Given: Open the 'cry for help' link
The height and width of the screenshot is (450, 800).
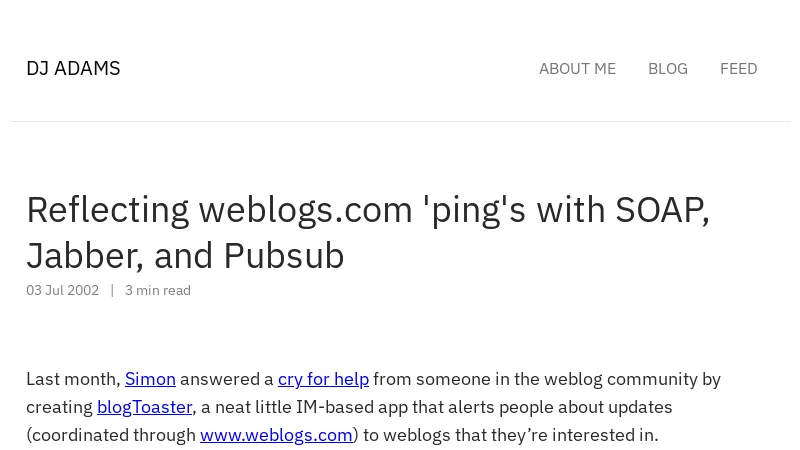Looking at the screenshot, I should click(x=323, y=379).
